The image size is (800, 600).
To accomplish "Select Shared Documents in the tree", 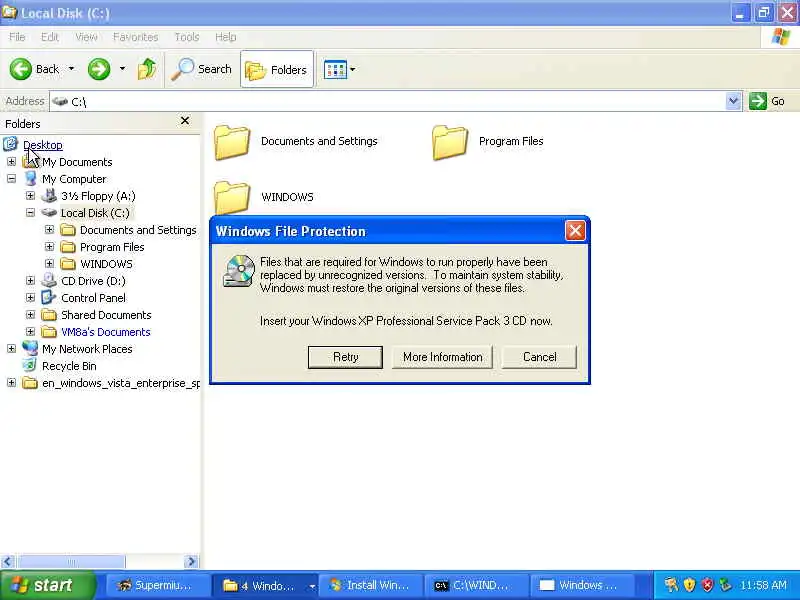I will (106, 315).
